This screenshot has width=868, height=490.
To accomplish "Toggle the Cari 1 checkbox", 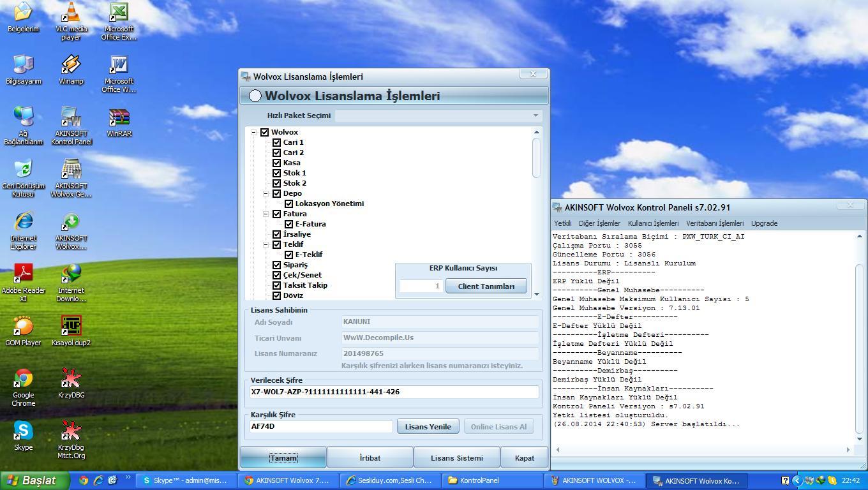I will (276, 142).
